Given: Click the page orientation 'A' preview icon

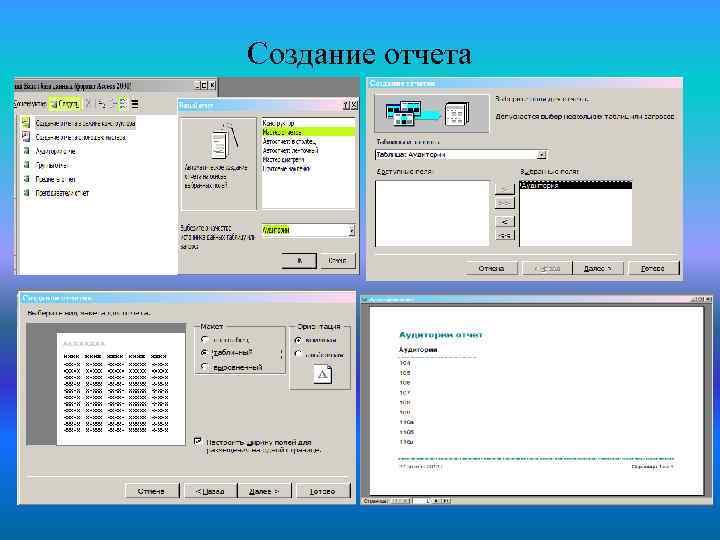Looking at the screenshot, I should (322, 374).
